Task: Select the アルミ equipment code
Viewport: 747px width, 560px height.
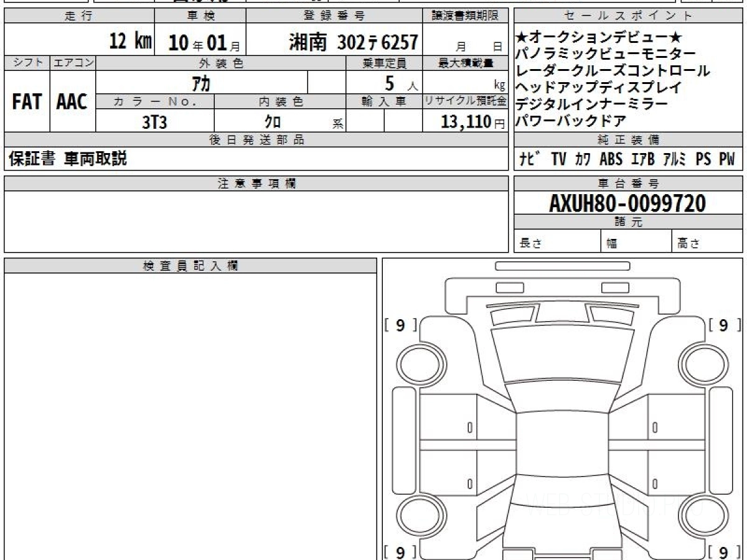Action: (x=674, y=159)
